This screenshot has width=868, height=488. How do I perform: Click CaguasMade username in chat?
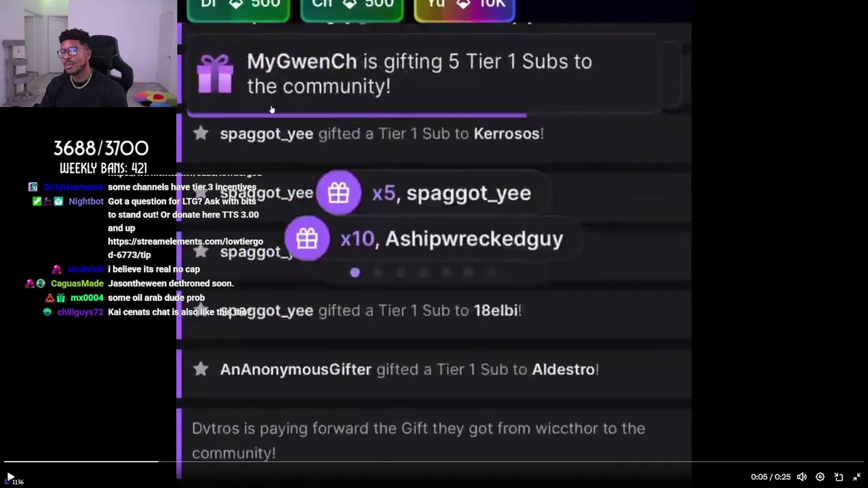pyautogui.click(x=77, y=283)
